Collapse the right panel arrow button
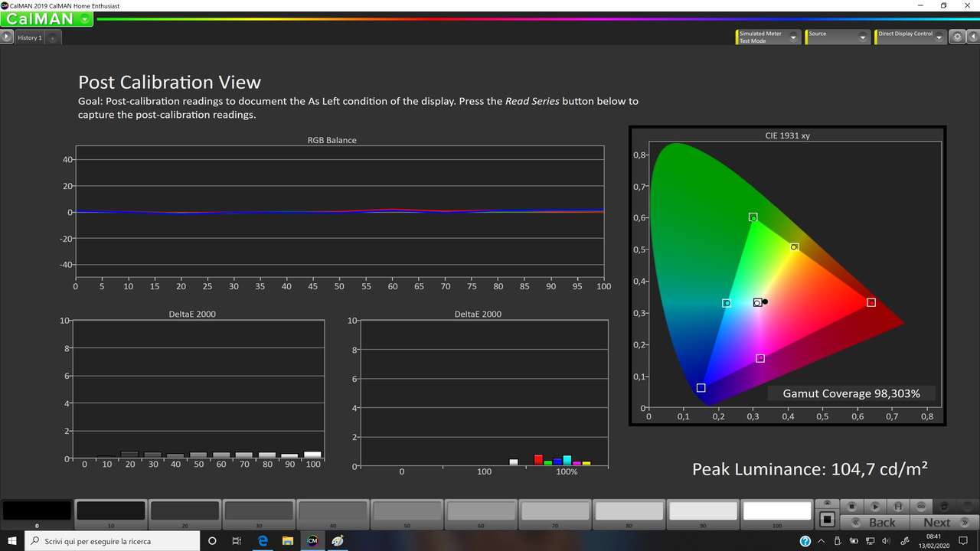Viewport: 980px width, 551px height. pyautogui.click(x=972, y=37)
